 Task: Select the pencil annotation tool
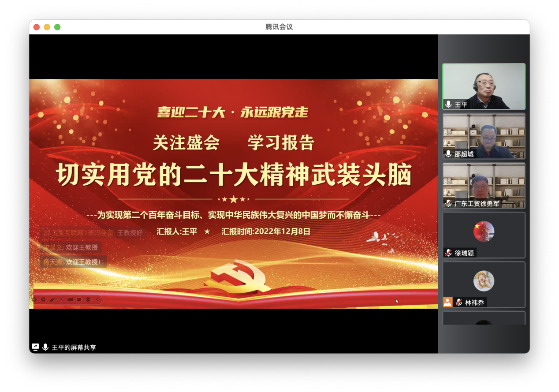(x=52, y=299)
